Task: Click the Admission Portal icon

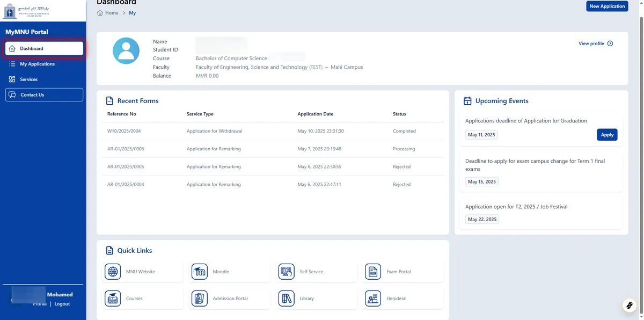Action: pyautogui.click(x=200, y=299)
